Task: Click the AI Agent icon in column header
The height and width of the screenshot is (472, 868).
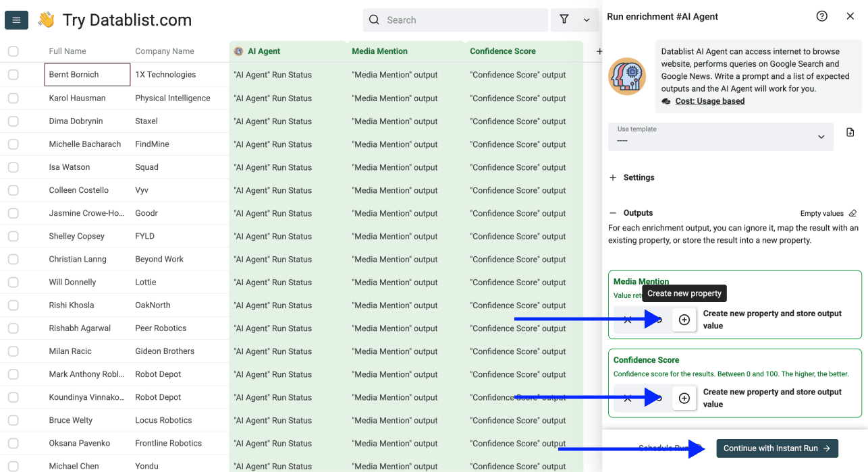Action: pyautogui.click(x=238, y=51)
